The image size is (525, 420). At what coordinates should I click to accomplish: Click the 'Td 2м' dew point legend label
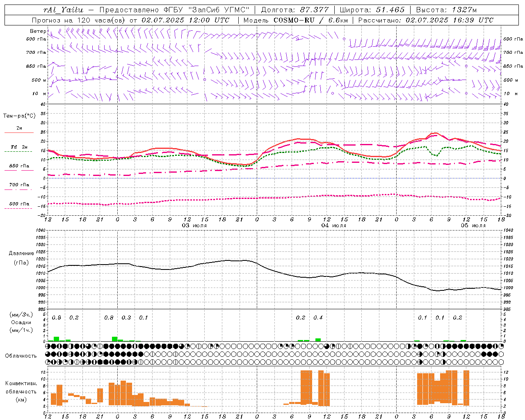pyautogui.click(x=19, y=147)
